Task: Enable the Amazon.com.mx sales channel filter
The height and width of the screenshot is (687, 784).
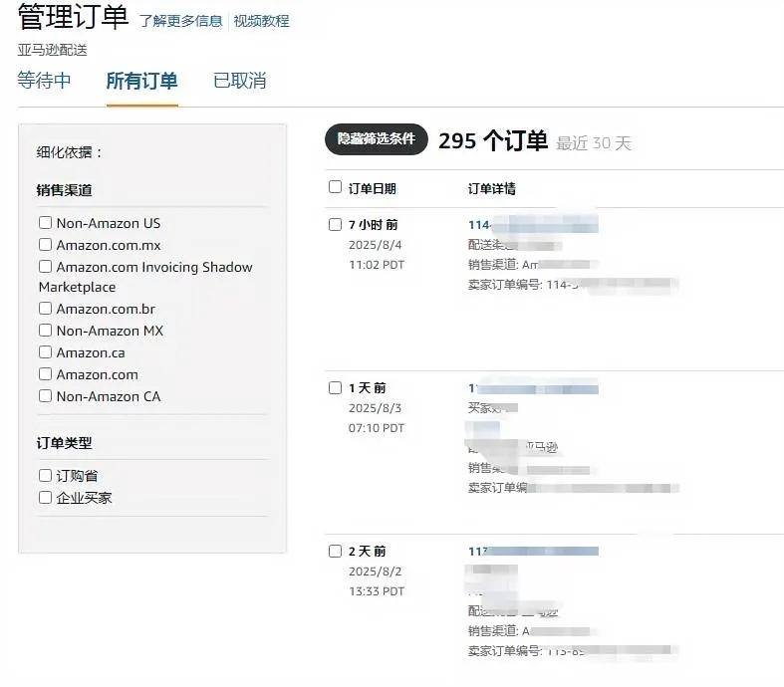Action: [45, 244]
